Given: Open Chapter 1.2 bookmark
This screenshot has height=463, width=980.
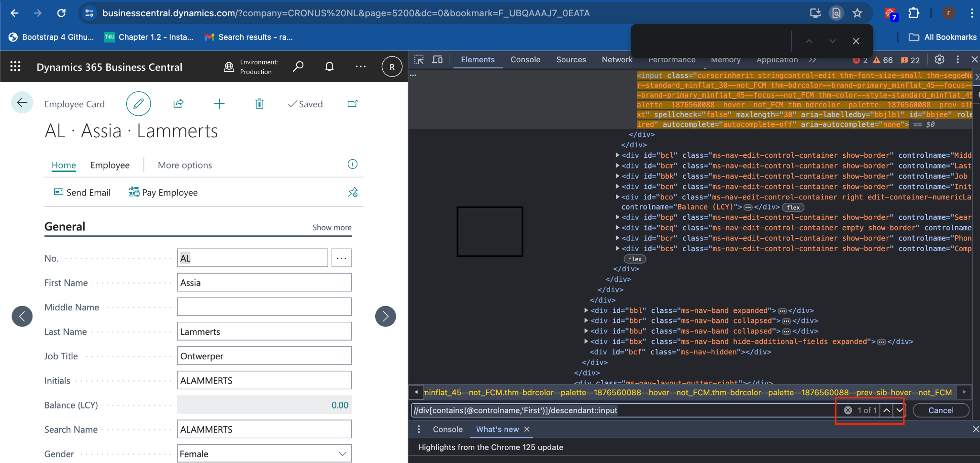Looking at the screenshot, I should [149, 37].
